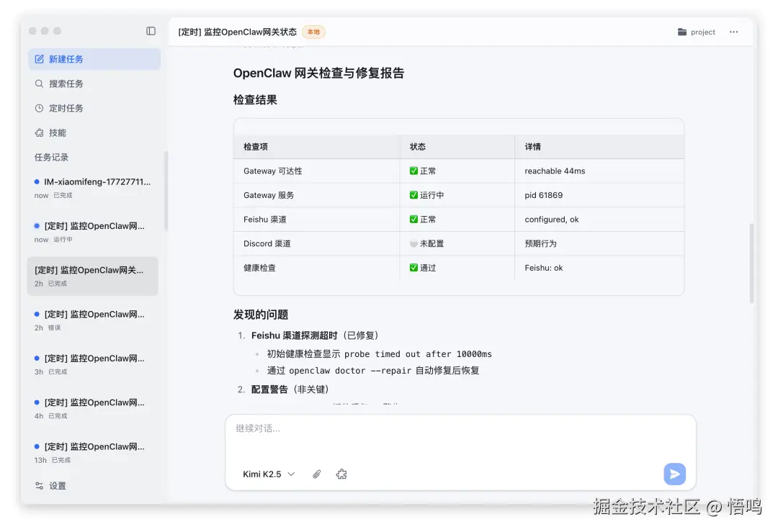
Task: Select the IM-xiaomifeng task record
Action: [92, 187]
